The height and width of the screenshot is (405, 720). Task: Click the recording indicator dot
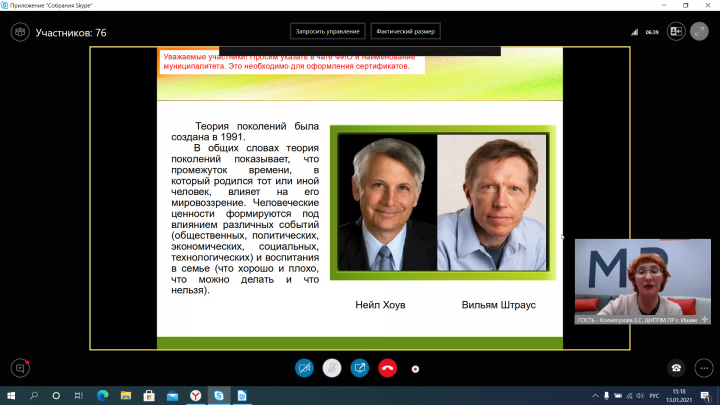pyautogui.click(x=415, y=368)
